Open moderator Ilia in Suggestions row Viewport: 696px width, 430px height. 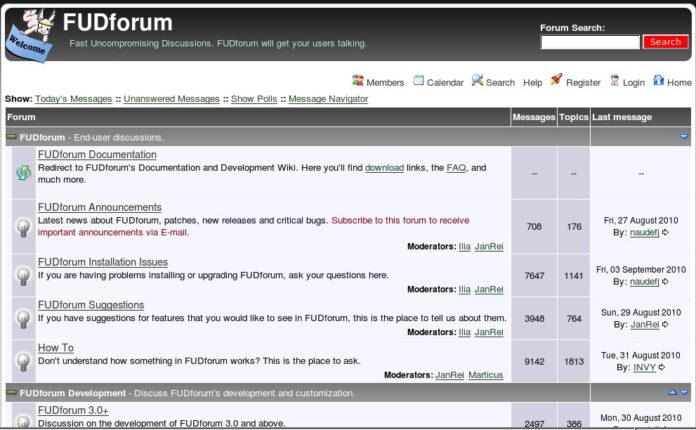464,332
